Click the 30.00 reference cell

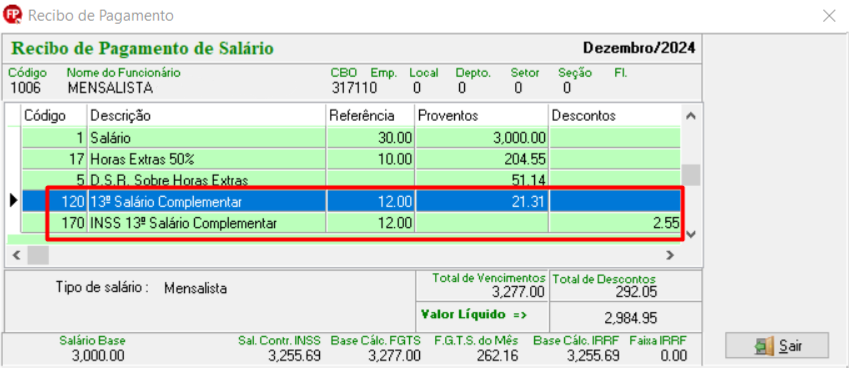pyautogui.click(x=371, y=138)
